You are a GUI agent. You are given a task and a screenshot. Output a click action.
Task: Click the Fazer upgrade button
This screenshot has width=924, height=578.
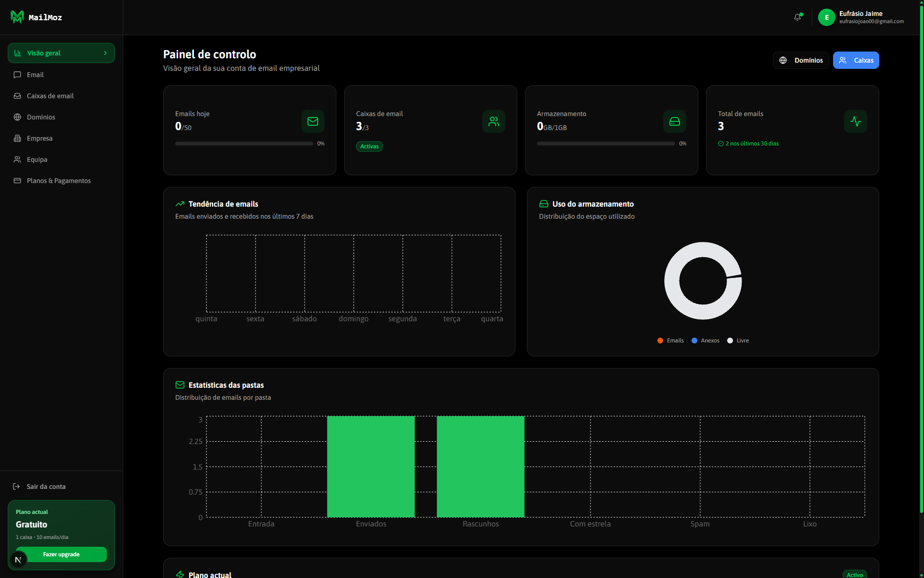(61, 554)
